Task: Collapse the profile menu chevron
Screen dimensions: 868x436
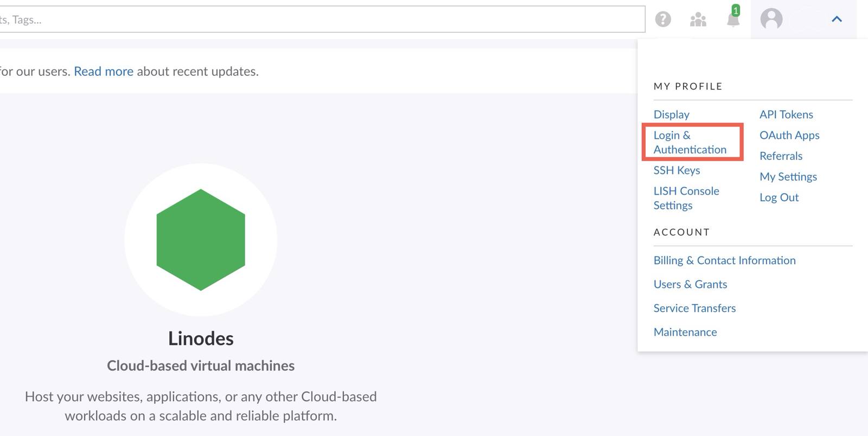Action: (837, 20)
